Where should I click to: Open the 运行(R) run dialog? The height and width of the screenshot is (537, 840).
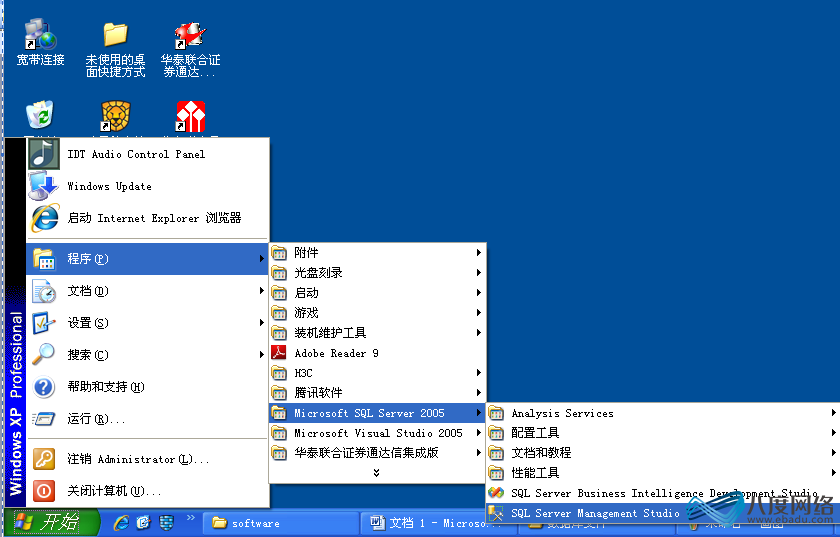(148, 419)
